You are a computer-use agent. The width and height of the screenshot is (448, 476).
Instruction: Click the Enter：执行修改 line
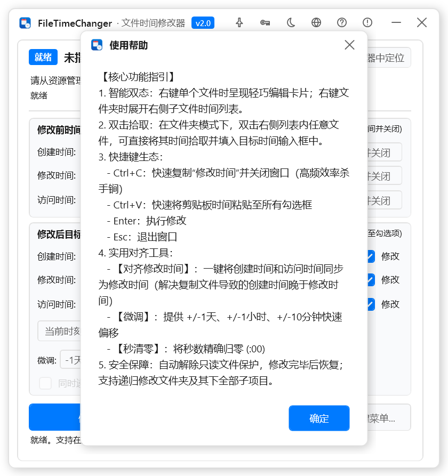(x=146, y=221)
